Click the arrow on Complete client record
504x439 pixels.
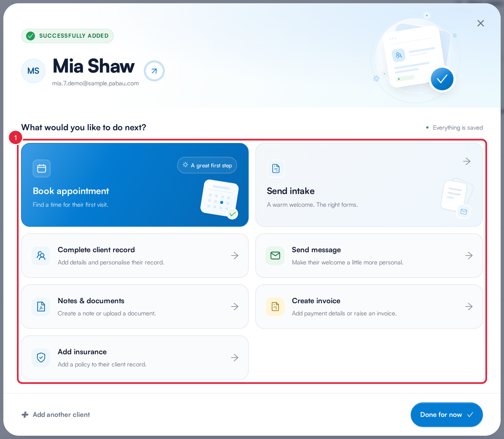tap(235, 256)
